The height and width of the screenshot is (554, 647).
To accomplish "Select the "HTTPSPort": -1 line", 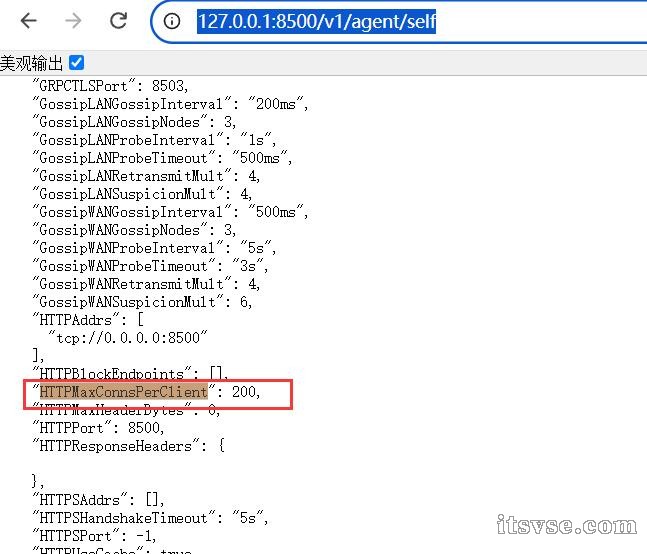I will pos(94,536).
